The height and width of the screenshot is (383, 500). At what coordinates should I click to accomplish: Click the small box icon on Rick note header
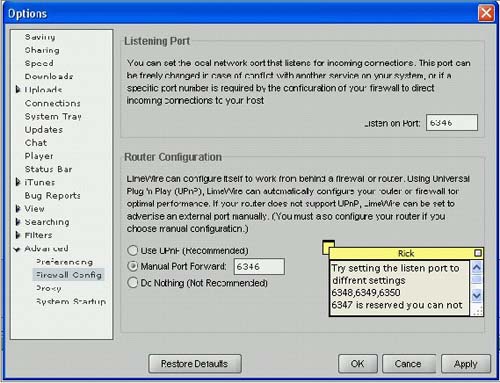point(478,253)
